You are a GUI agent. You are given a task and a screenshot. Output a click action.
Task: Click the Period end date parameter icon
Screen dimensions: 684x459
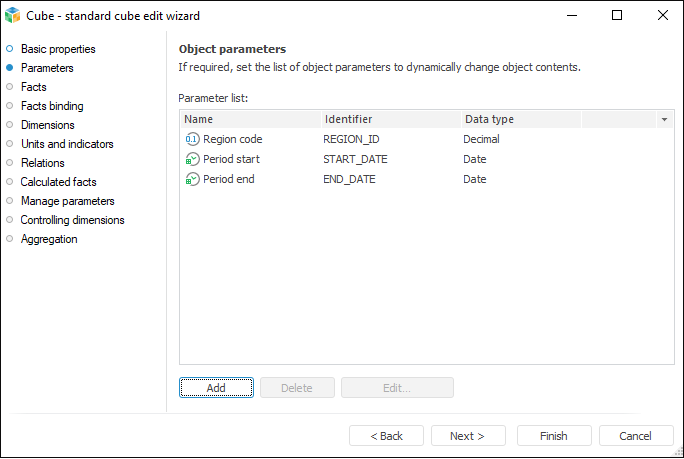(x=192, y=179)
